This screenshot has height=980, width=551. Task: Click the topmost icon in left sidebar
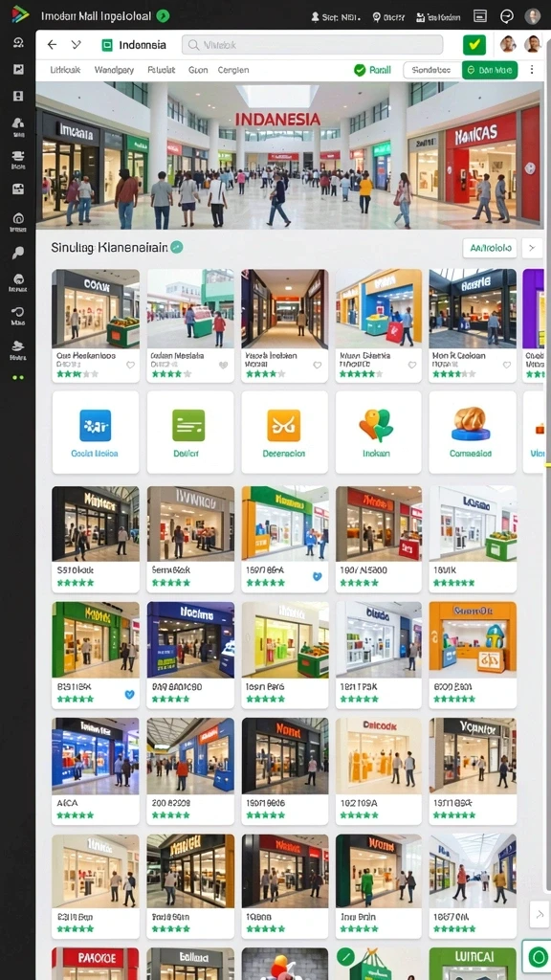tap(18, 42)
